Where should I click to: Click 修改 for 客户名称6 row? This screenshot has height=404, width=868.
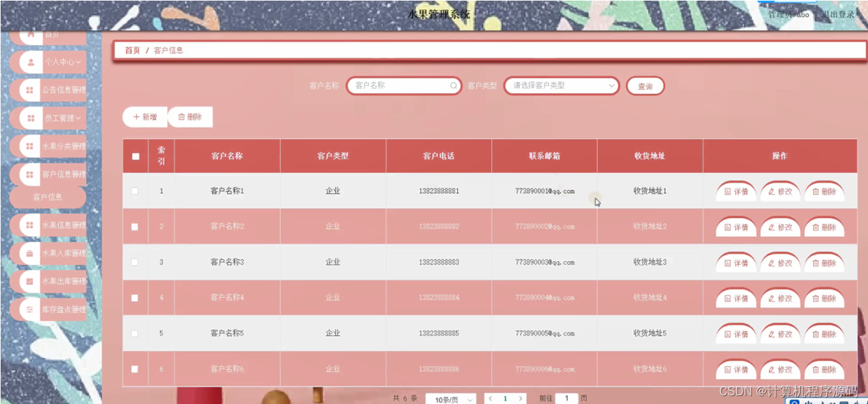[780, 370]
